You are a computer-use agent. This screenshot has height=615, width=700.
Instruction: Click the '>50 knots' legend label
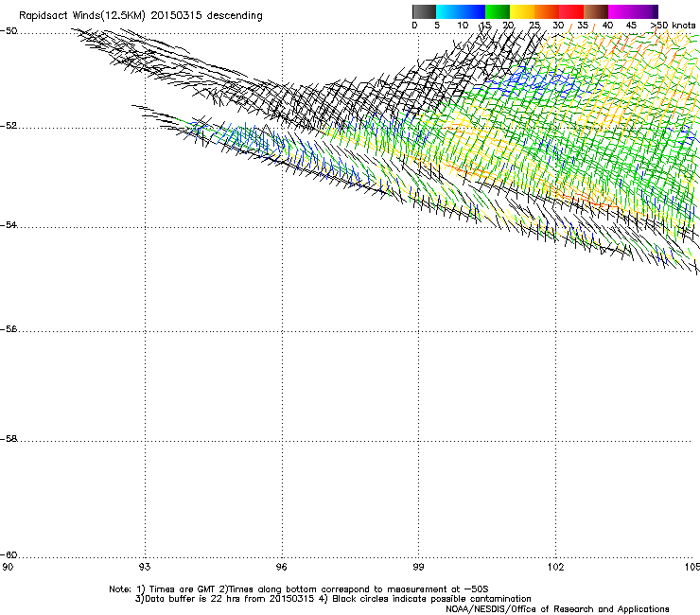coord(673,26)
